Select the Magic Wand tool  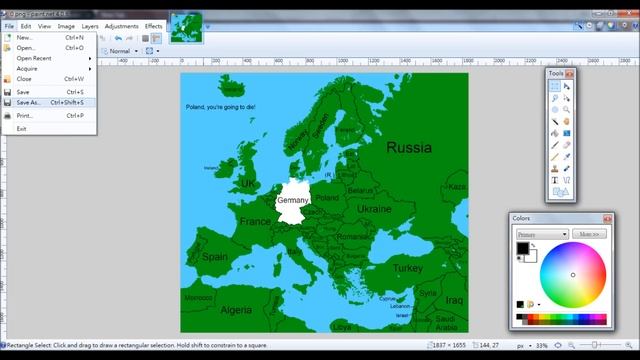555,122
